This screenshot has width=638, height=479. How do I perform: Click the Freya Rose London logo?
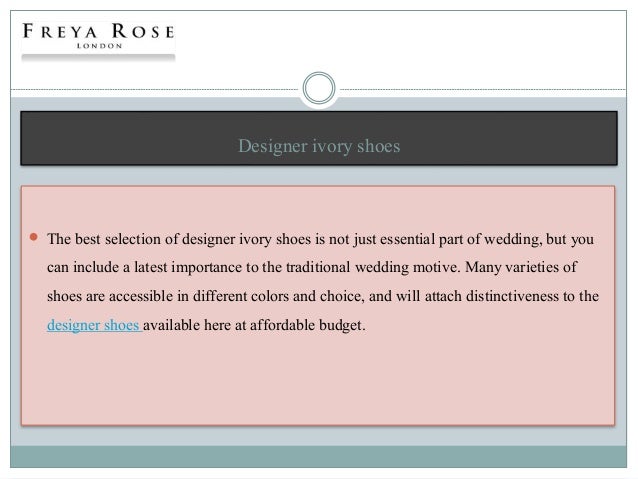(x=96, y=35)
